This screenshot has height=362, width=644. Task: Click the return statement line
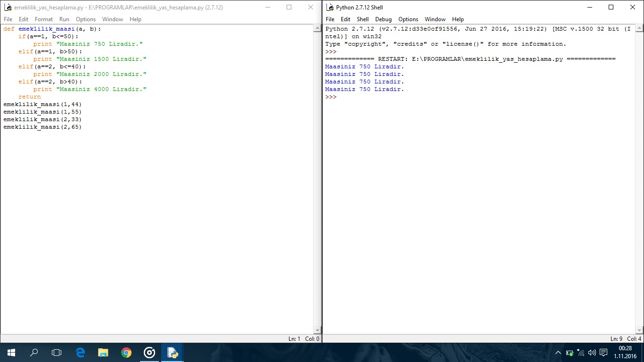(30, 97)
